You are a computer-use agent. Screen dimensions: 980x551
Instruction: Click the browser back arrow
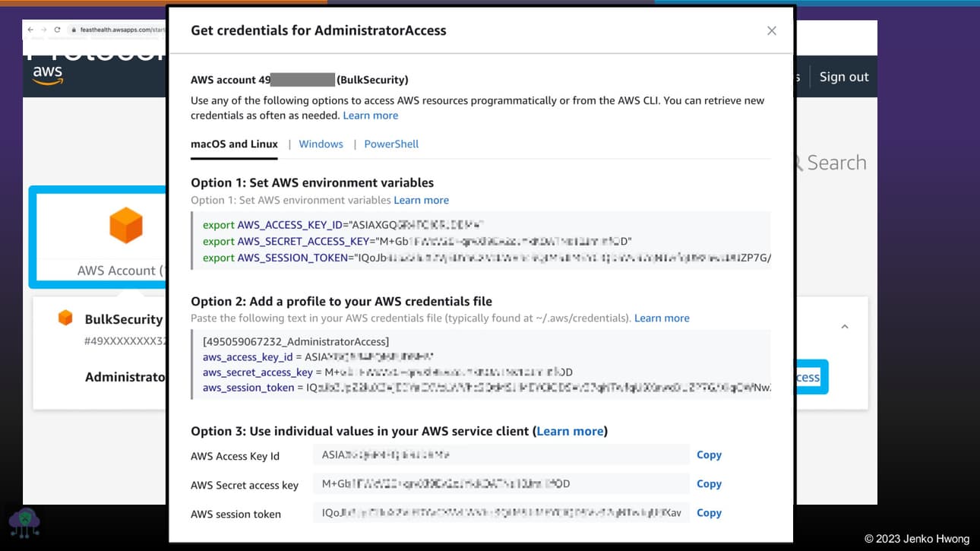tap(30, 30)
